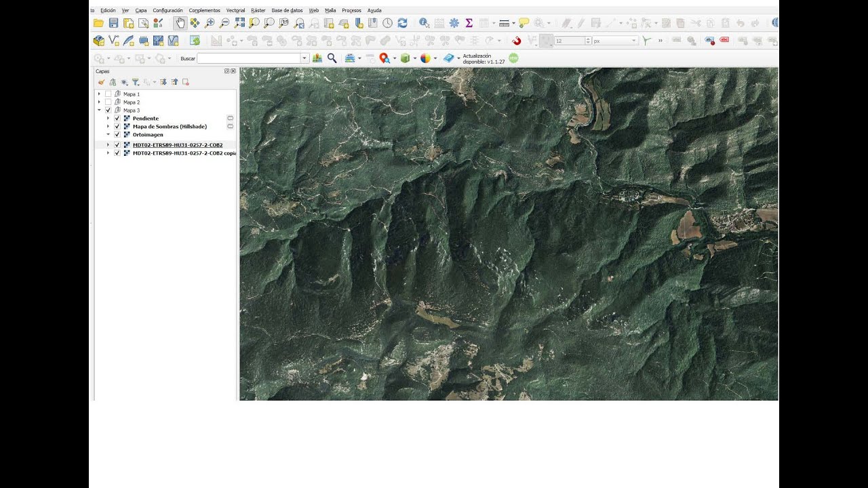Select the Pan Map hand tool
The height and width of the screenshot is (488, 868).
tap(180, 23)
